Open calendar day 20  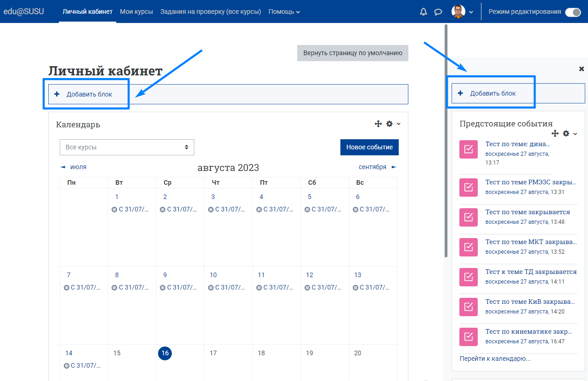click(x=358, y=353)
